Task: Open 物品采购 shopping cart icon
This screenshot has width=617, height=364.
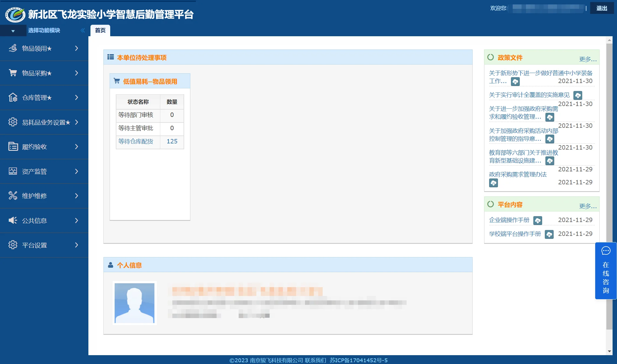Action: (x=13, y=73)
